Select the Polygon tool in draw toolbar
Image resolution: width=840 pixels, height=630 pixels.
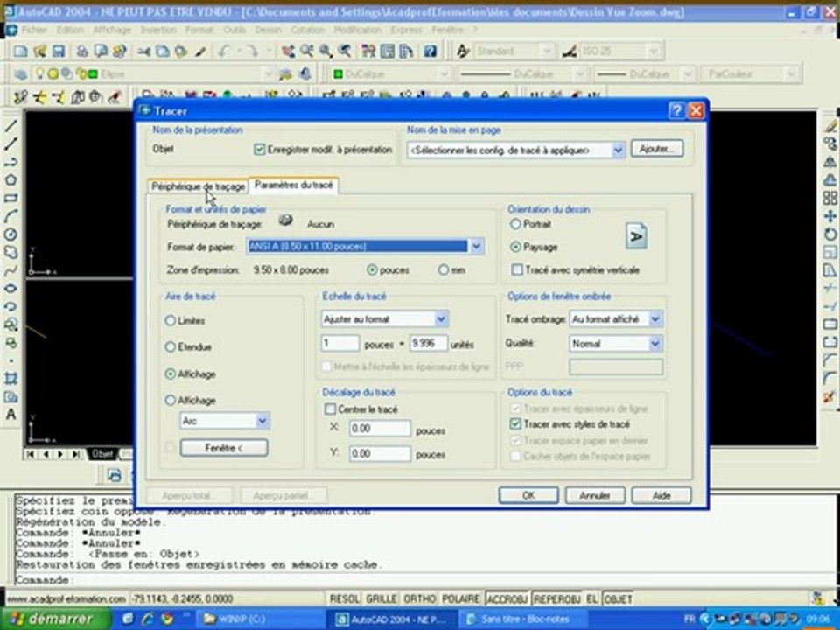point(10,180)
